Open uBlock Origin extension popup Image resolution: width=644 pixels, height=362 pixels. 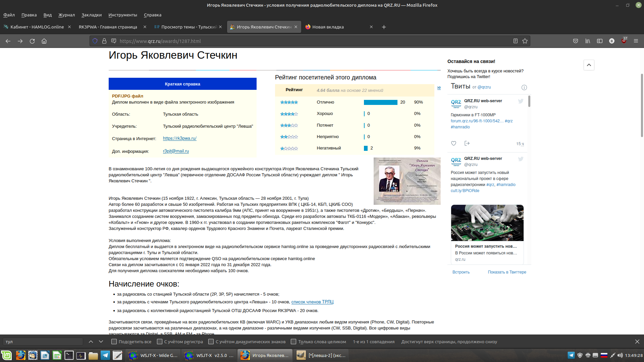(x=624, y=41)
